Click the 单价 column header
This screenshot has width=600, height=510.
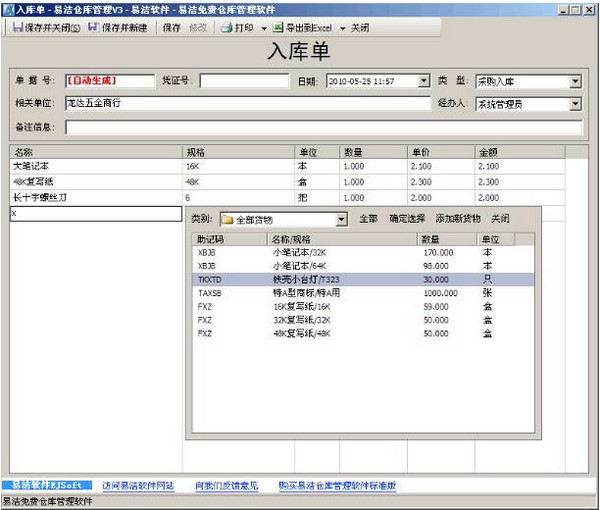[441, 152]
